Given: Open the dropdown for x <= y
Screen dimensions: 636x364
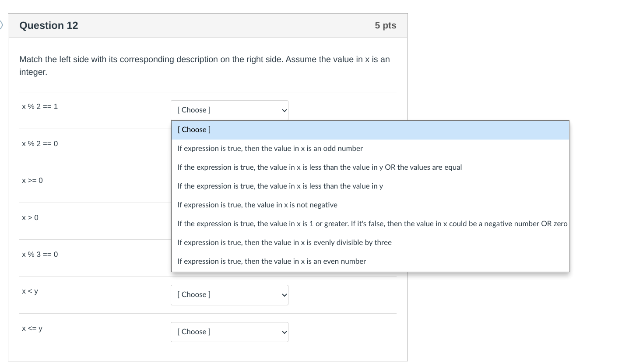Looking at the screenshot, I should [x=229, y=332].
